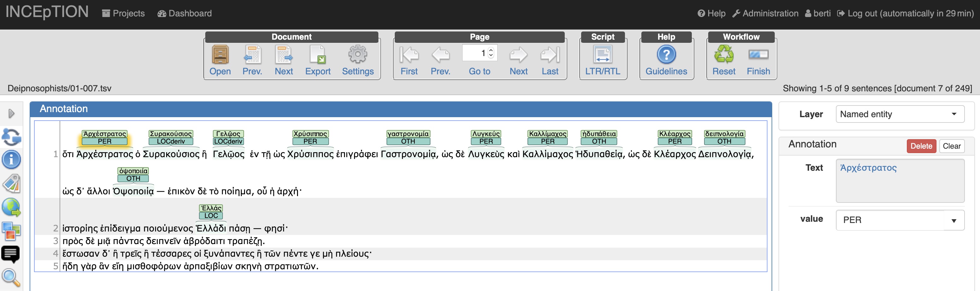Click the sidebar refresh arrows icon
This screenshot has width=980, height=291.
point(11,137)
